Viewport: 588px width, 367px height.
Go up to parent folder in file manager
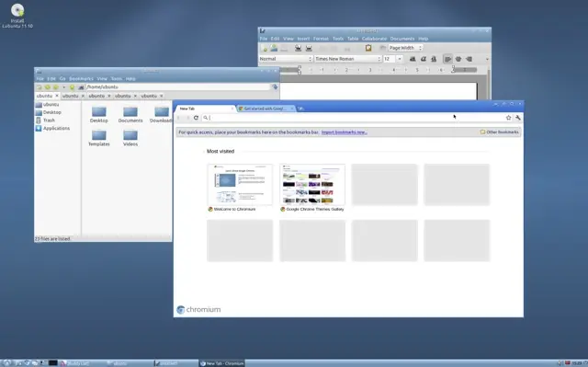point(72,87)
